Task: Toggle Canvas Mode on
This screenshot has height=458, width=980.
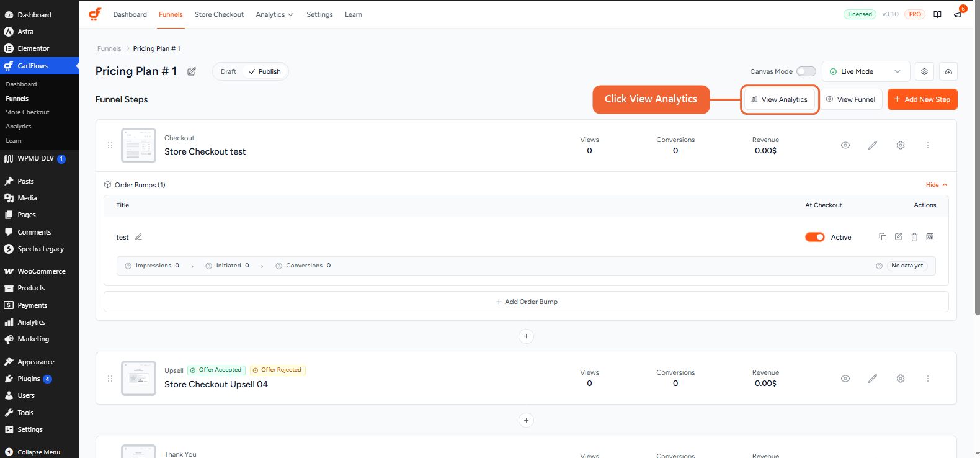Action: tap(806, 71)
